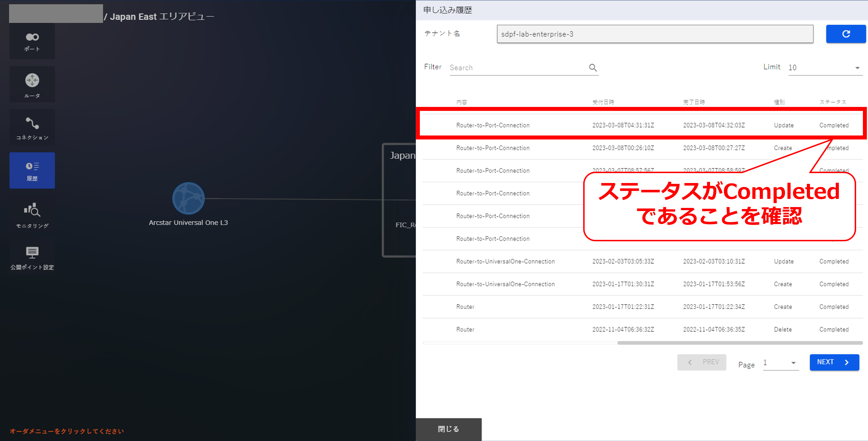Open the ルータ (Router) sidebar menu

[x=32, y=85]
